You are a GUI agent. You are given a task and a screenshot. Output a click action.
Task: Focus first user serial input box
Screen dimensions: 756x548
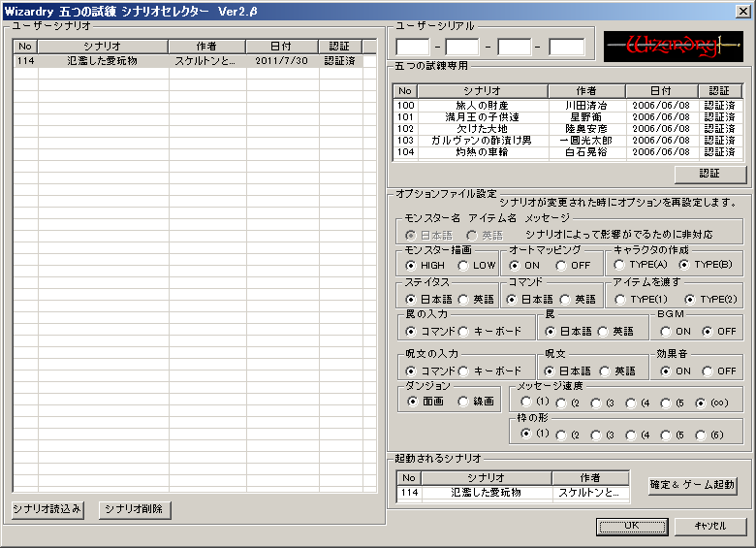[413, 48]
